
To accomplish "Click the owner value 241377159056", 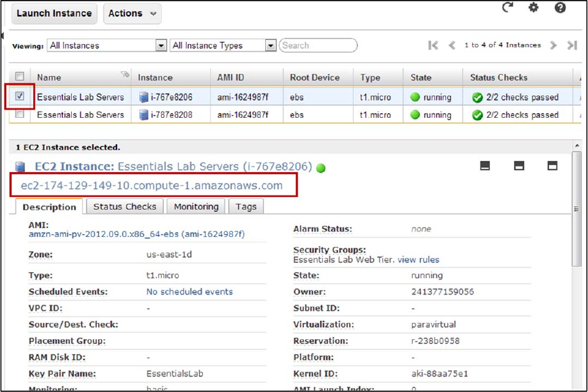I will pyautogui.click(x=443, y=292).
